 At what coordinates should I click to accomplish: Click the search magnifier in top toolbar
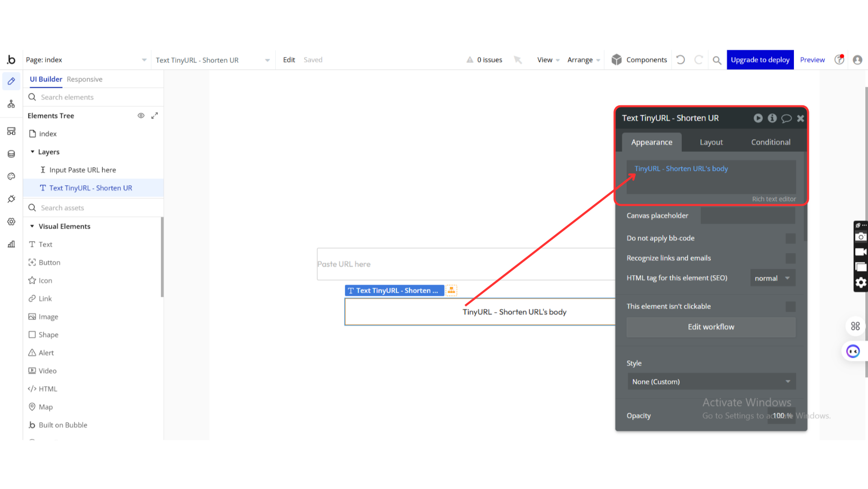(x=717, y=60)
